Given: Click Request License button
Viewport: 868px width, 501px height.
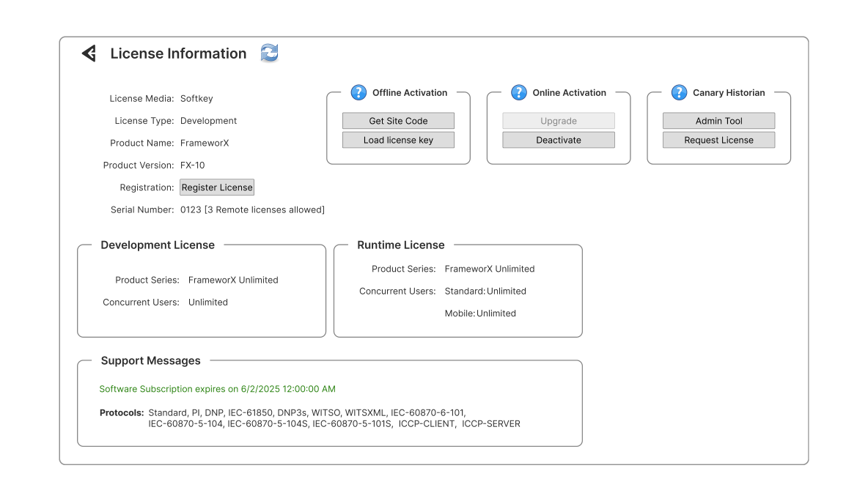Looking at the screenshot, I should [719, 140].
